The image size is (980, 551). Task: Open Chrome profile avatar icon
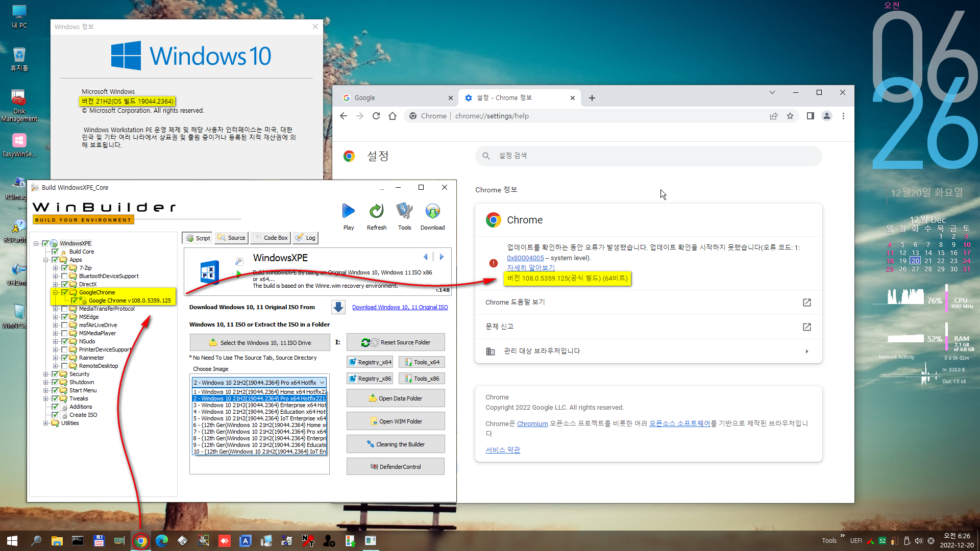tap(827, 116)
